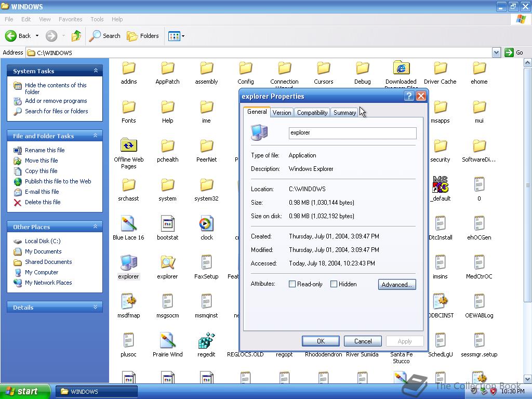Click the Back toolbar button
The image size is (532, 399).
tap(18, 36)
